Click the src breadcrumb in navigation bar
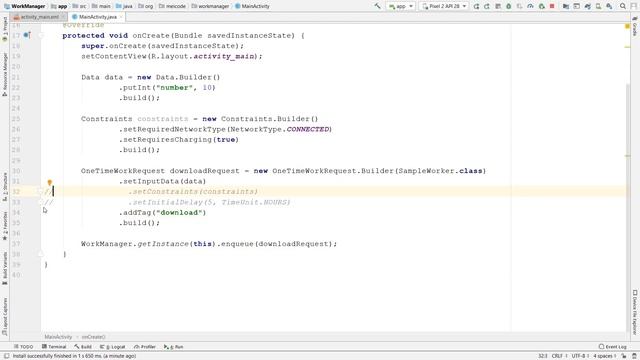The image size is (640, 360). coord(80,6)
